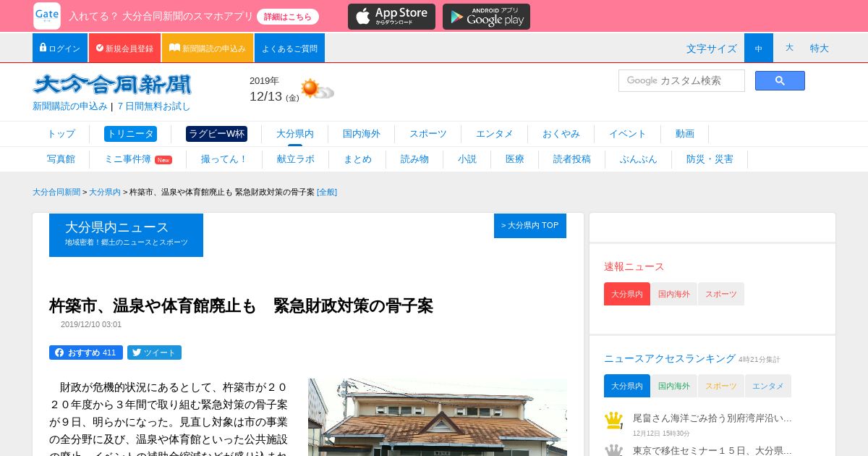Open the ぶんぶん submenu item

pyautogui.click(x=639, y=159)
